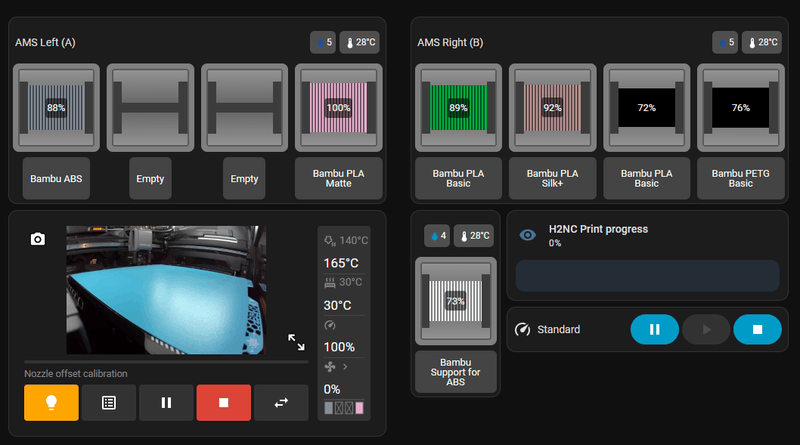Expand the fan settings chevron

(345, 366)
